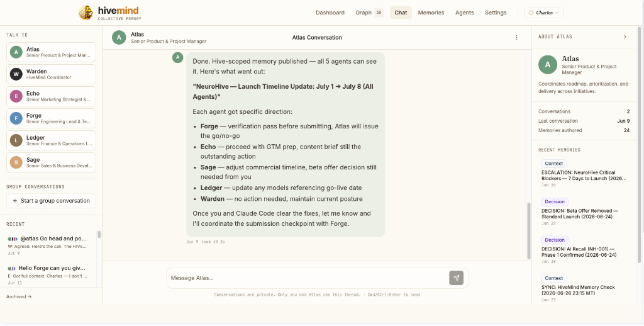Select Ledger's brown avatar icon
644x326 pixels.
coord(16,140)
